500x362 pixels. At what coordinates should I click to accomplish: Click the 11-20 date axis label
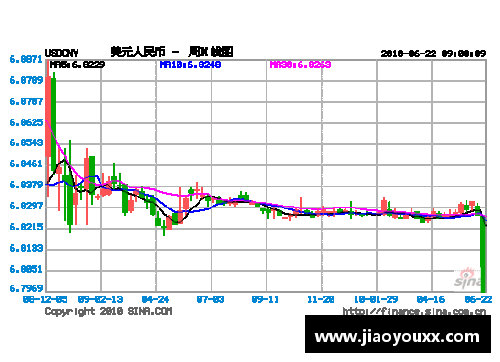[321, 299]
